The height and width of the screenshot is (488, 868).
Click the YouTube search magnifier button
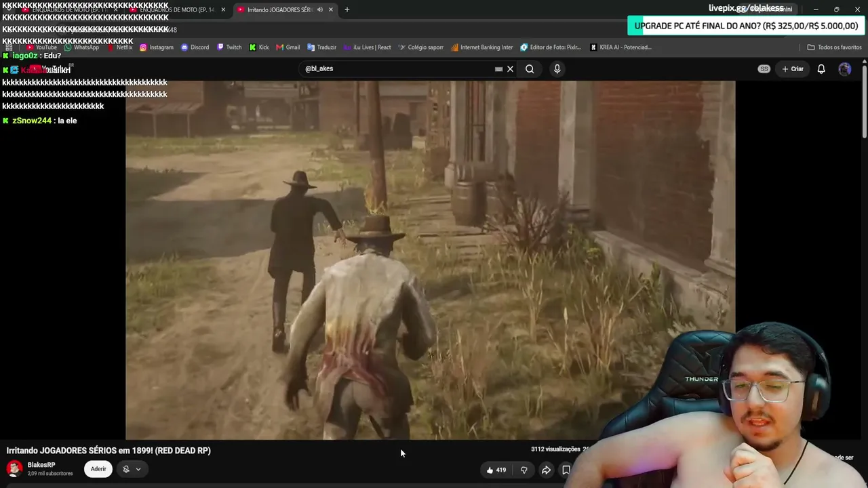(530, 68)
